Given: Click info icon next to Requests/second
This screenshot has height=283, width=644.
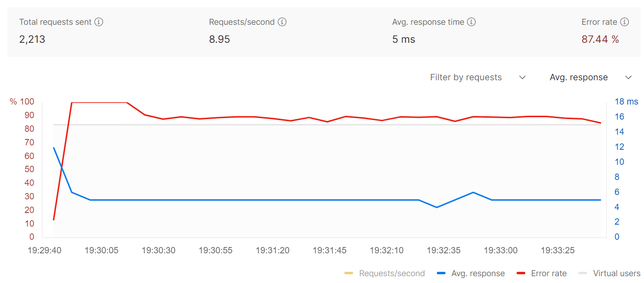Looking at the screenshot, I should 282,22.
